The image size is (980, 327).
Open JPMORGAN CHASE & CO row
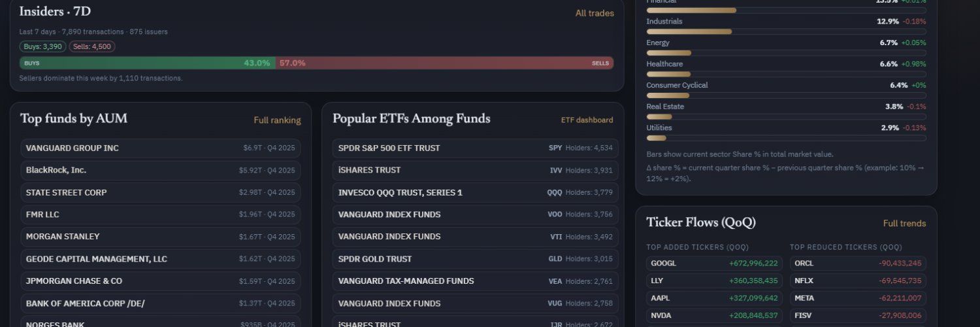(161, 281)
